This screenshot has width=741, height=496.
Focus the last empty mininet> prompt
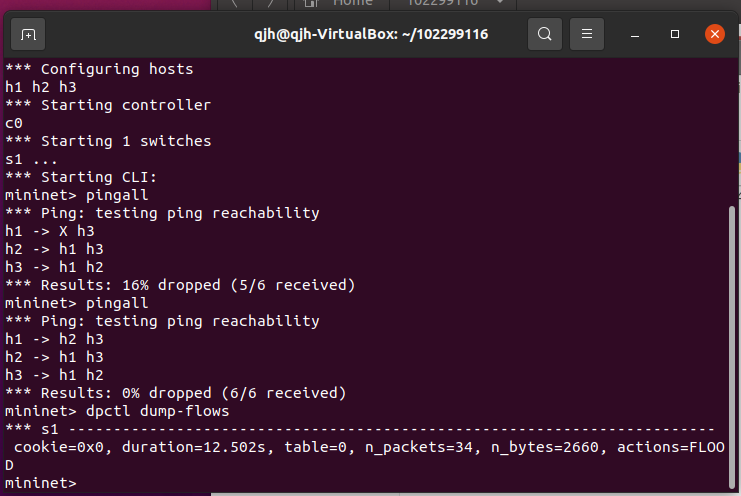coord(41,483)
